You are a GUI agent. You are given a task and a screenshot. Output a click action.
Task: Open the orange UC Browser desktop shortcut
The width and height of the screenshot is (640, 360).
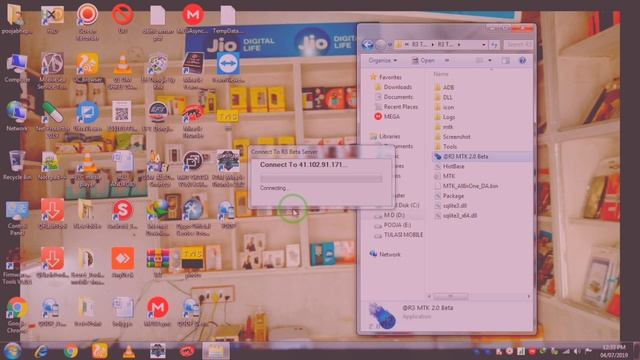[x=87, y=69]
